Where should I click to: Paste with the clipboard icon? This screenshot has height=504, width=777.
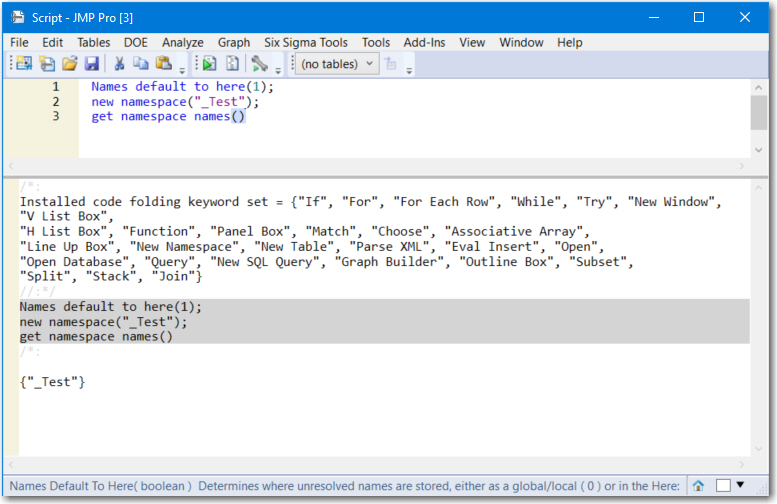coord(164,63)
